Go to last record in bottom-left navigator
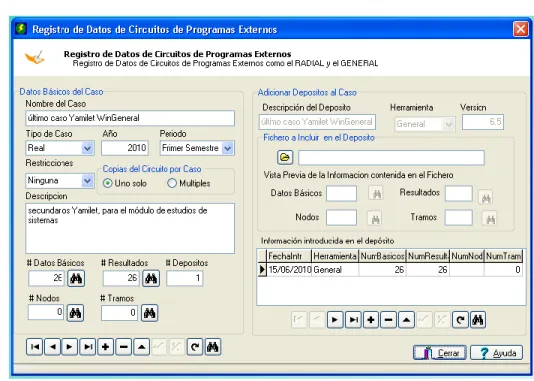Screen dimensions: 534x381 (x=88, y=347)
